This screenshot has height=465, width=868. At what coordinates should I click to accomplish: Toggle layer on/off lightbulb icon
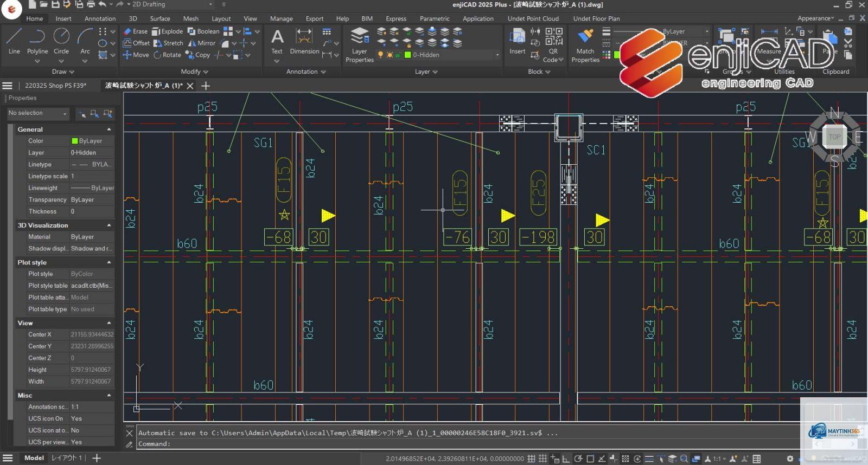pyautogui.click(x=380, y=55)
